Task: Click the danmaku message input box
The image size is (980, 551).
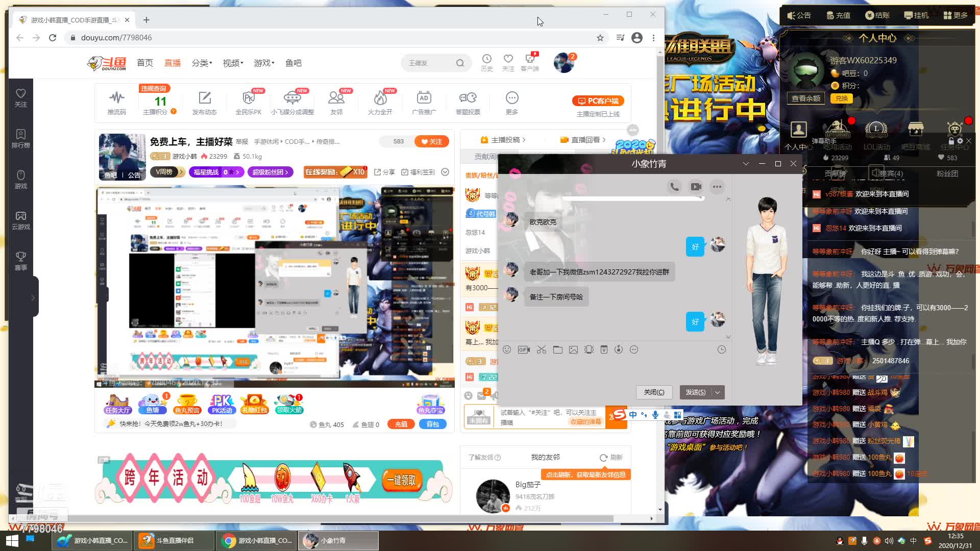Action: pos(549,417)
